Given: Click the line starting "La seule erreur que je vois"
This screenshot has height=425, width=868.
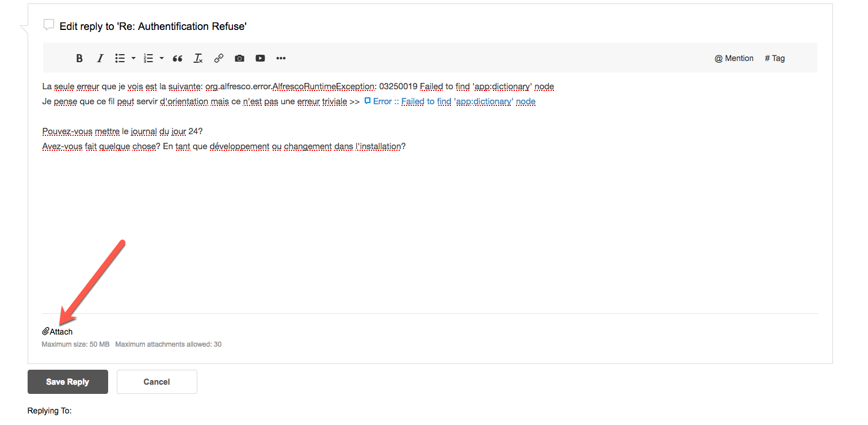Looking at the screenshot, I should (x=298, y=86).
